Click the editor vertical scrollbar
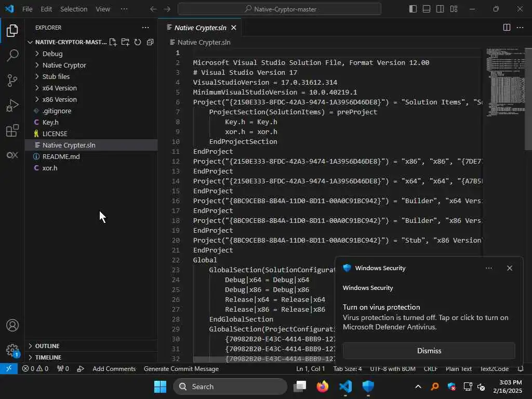Image resolution: width=532 pixels, height=399 pixels. tap(528, 99)
